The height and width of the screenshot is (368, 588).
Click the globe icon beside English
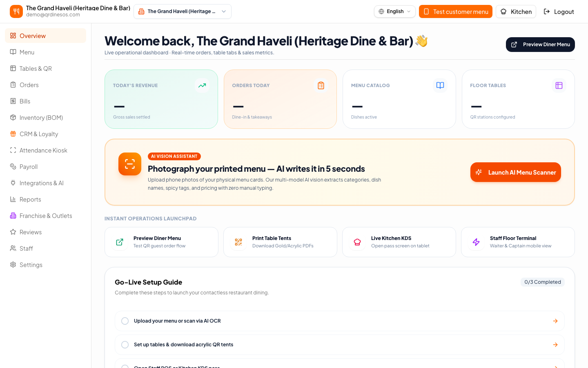click(381, 11)
